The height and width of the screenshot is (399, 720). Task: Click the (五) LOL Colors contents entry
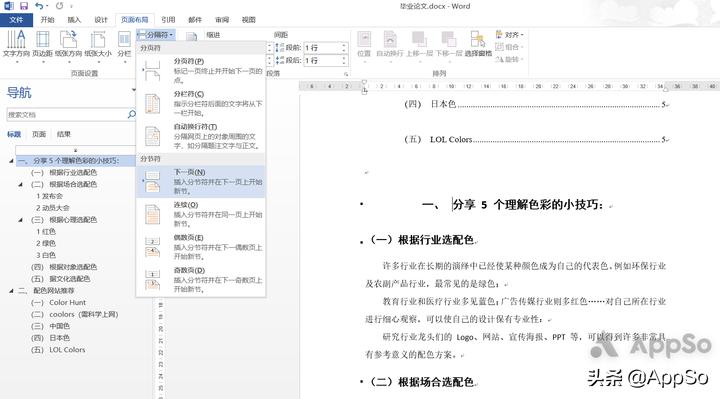pos(536,140)
